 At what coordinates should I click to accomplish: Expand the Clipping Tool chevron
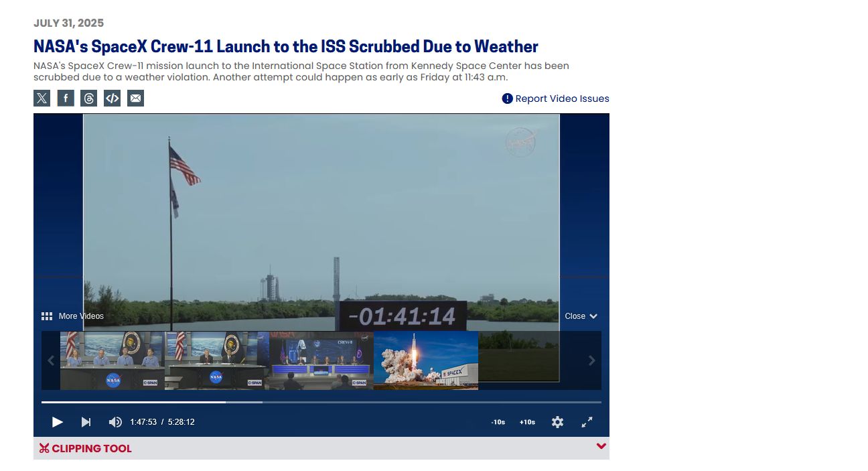click(x=601, y=446)
